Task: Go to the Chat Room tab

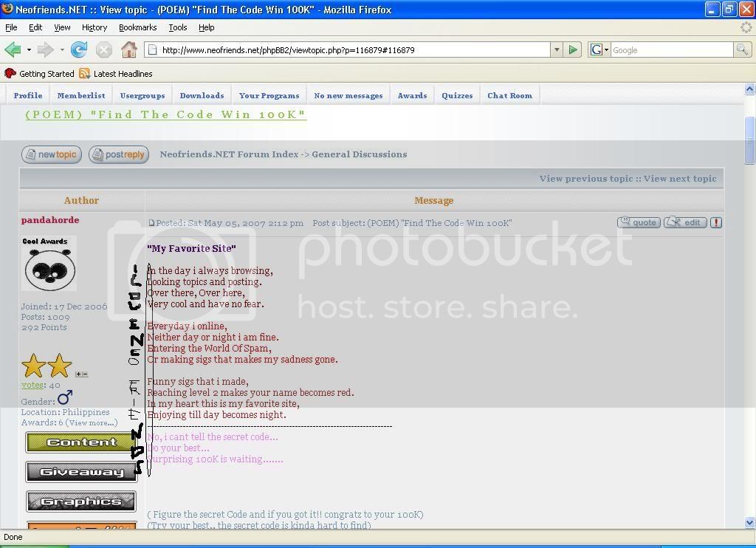Action: coord(509,95)
